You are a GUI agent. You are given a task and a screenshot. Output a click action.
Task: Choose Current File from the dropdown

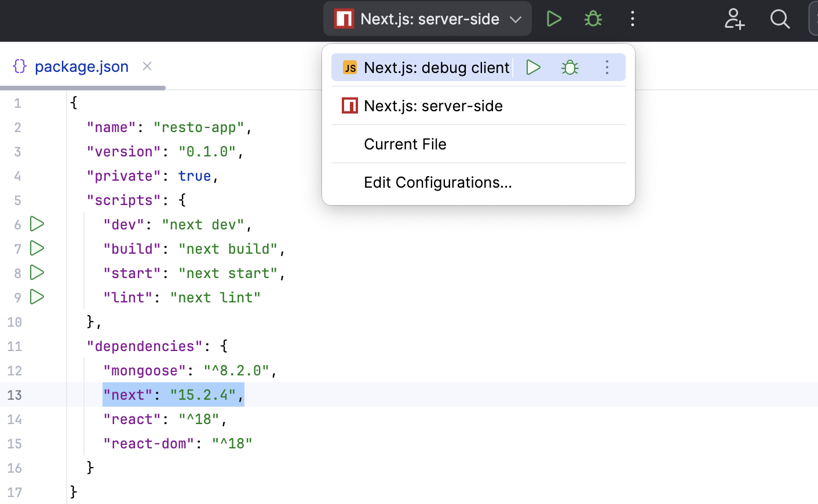point(404,144)
